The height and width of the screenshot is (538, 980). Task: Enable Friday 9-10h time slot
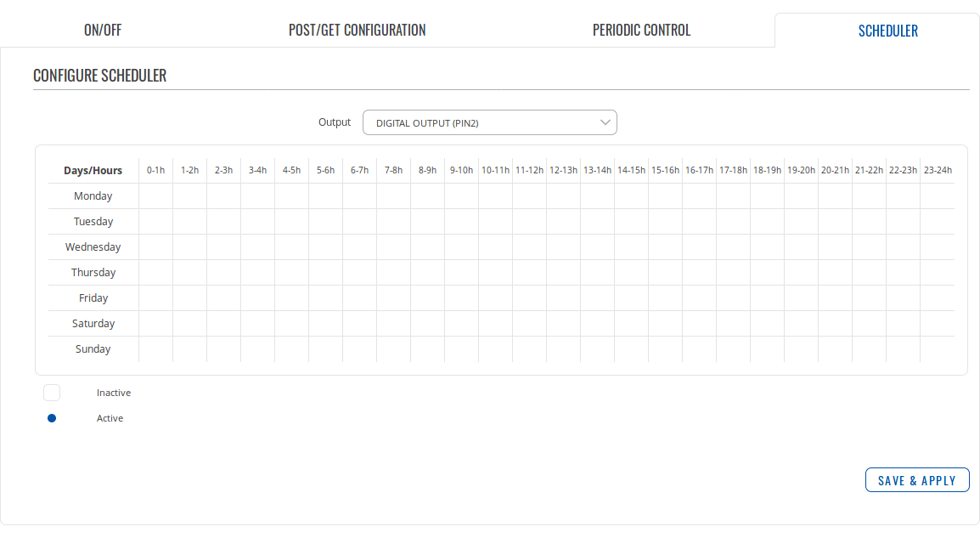[x=461, y=298]
